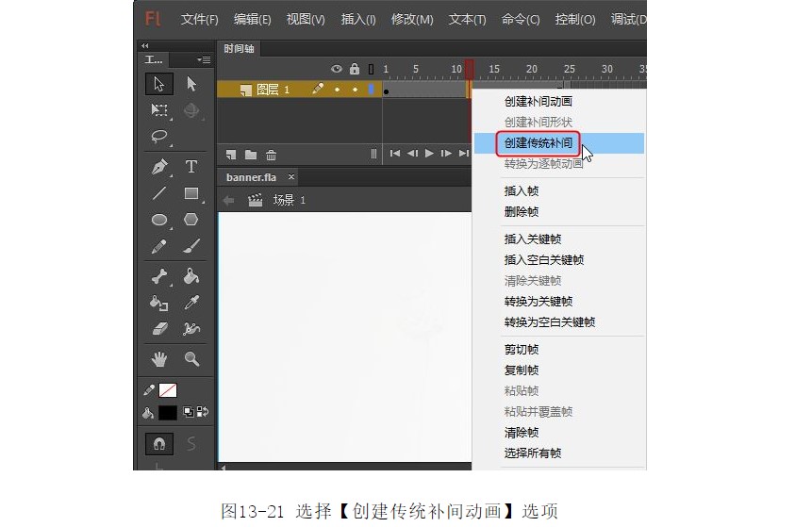Pick the Eraser tool
This screenshot has height=527, width=812.
pos(159,329)
